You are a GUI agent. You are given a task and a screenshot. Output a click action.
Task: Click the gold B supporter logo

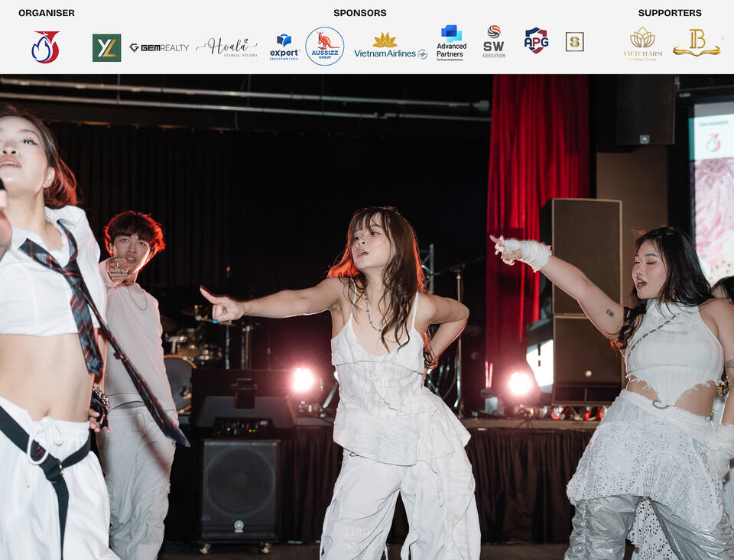pos(697,43)
